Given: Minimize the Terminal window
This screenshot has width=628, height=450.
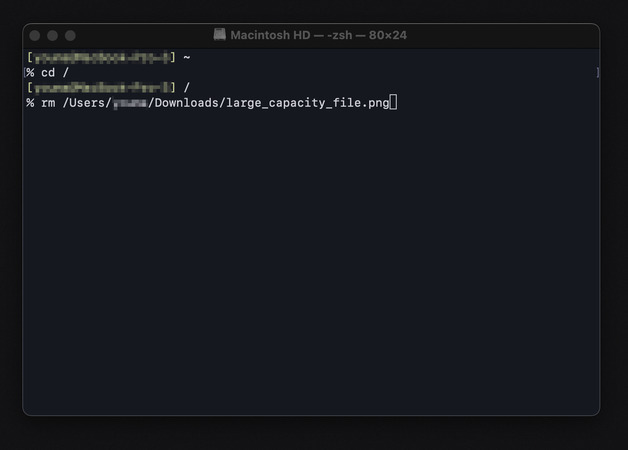Looking at the screenshot, I should tap(52, 35).
